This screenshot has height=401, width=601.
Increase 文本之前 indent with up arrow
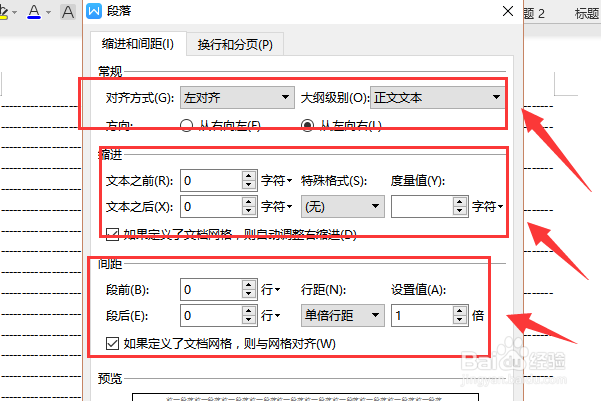click(x=249, y=176)
